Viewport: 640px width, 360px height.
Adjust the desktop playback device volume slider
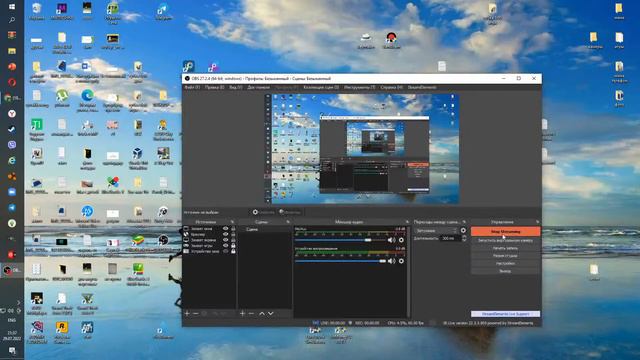pyautogui.click(x=382, y=261)
